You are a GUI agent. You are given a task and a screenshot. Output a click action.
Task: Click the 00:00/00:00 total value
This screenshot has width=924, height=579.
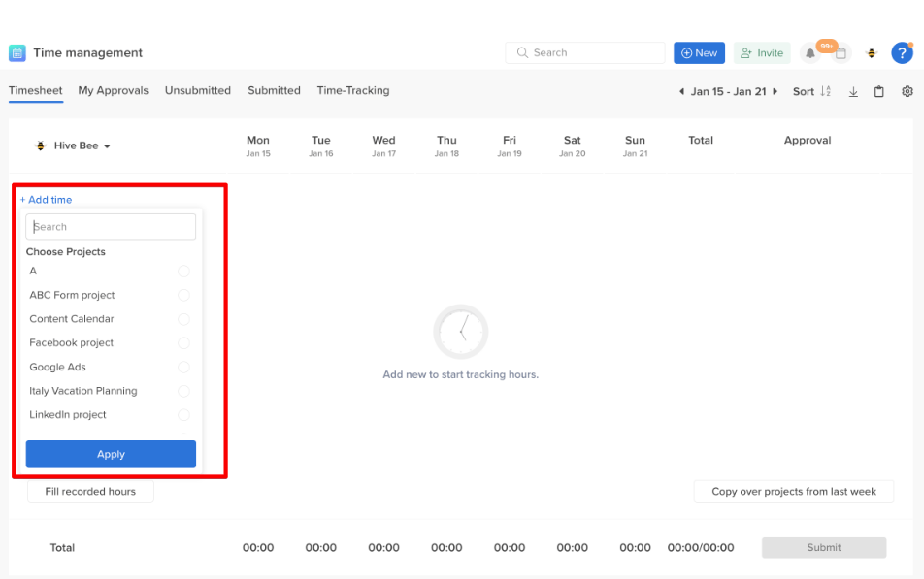(x=701, y=547)
